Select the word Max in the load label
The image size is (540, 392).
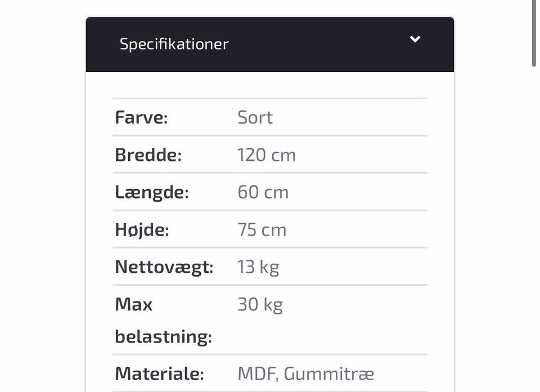click(133, 305)
